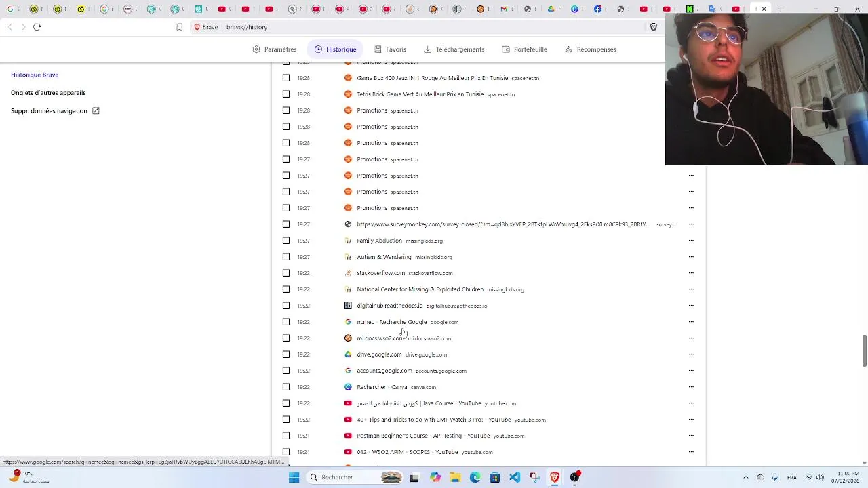Click the Stack Overflow favicon in its row
Screen dimensions: 868x488
pos(348,273)
